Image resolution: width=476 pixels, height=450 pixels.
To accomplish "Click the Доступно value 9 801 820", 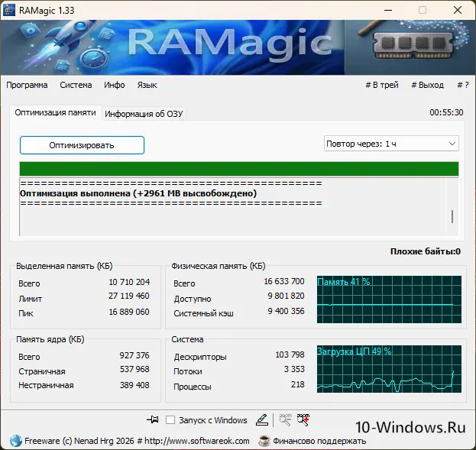I will 286,296.
